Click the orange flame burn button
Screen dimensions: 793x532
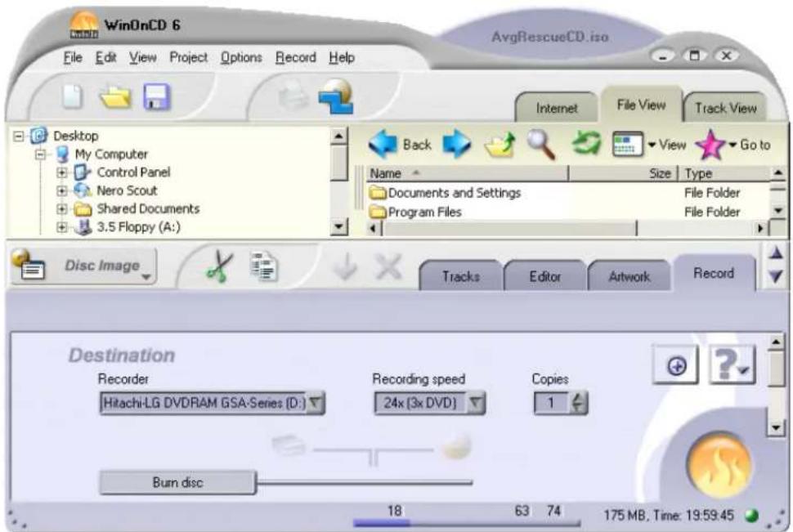point(719,465)
